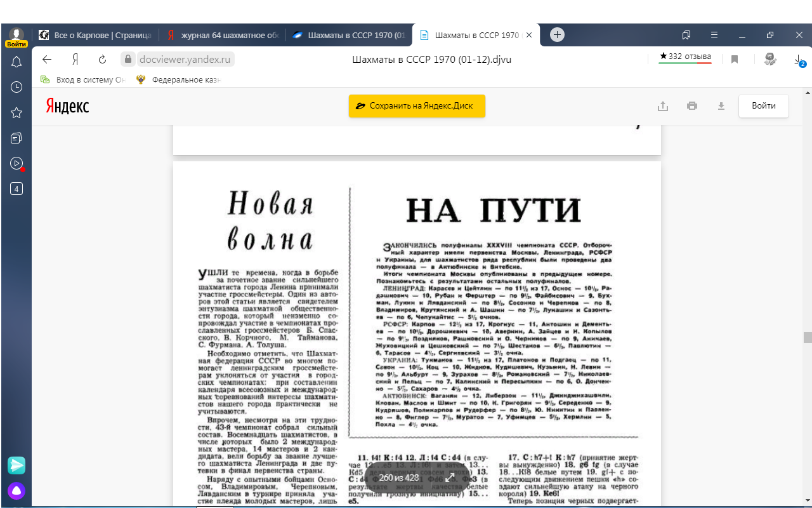Click the page counter 260 из 428
The height and width of the screenshot is (508, 812).
click(399, 478)
